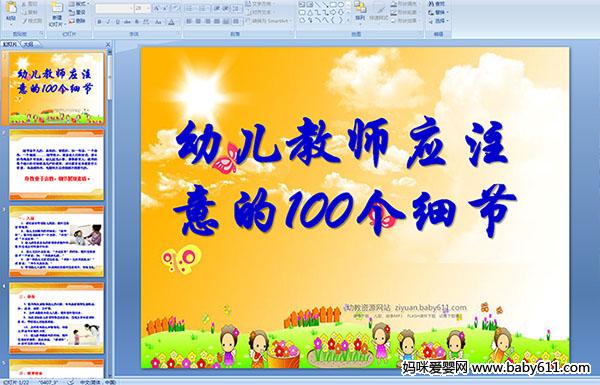The image size is (600, 385).
Task: Open the Select (选择) menu
Action: click(439, 21)
